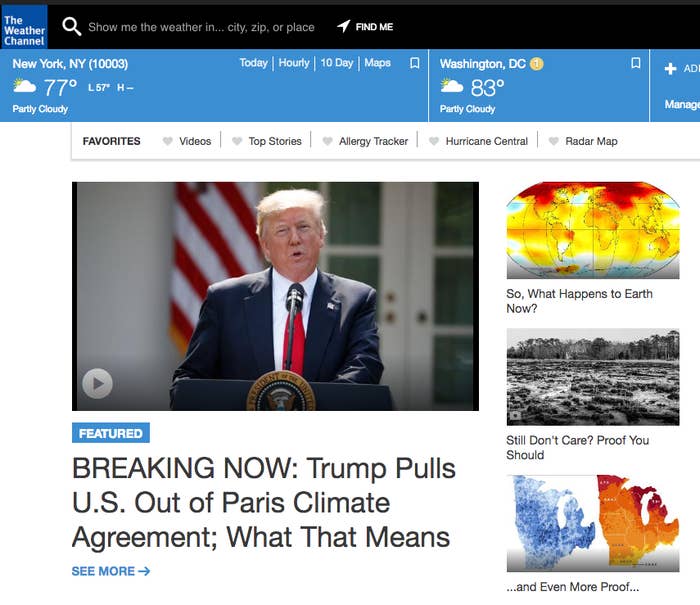
Task: Open the Washington, DC alert badge
Action: click(x=537, y=64)
